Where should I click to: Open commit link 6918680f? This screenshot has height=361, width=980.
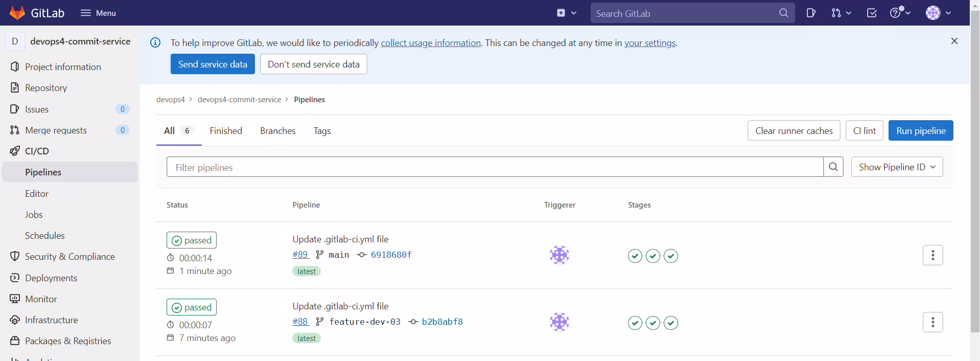click(x=391, y=255)
